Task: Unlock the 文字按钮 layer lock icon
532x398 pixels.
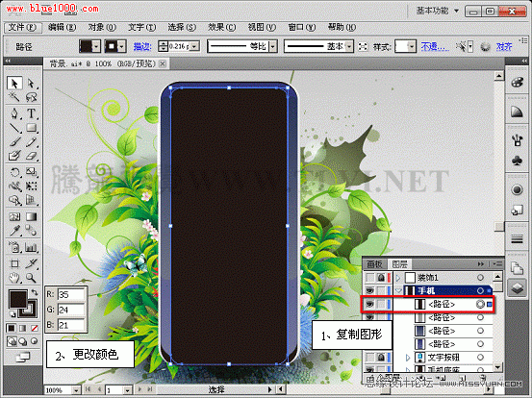Action: coord(381,357)
